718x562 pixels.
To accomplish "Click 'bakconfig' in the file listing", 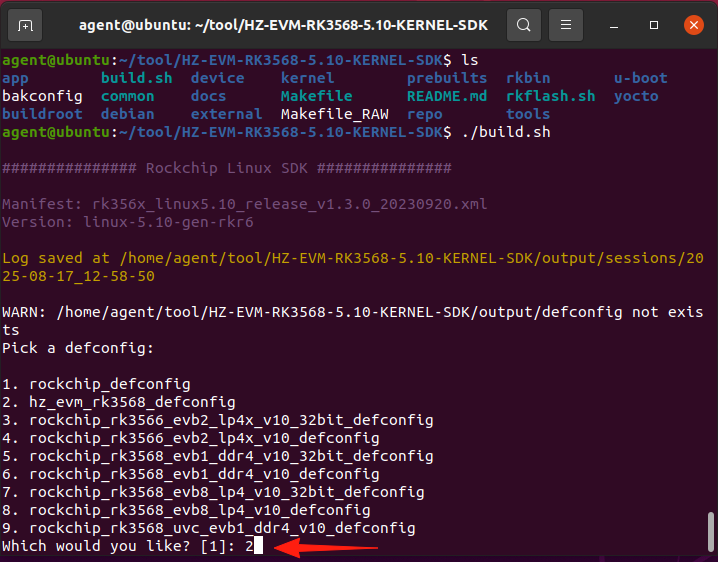I will coord(42,97).
